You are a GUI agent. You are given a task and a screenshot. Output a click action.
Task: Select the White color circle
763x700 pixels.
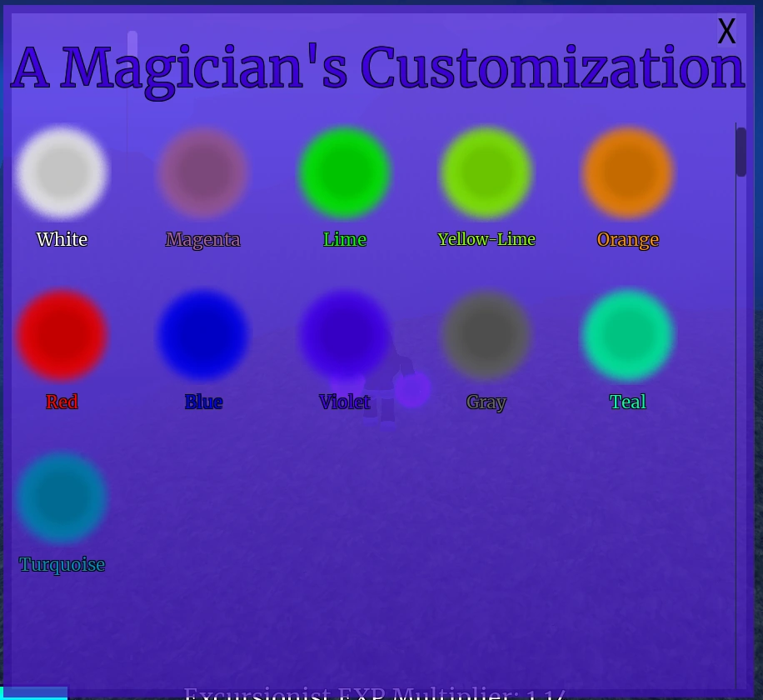(62, 172)
